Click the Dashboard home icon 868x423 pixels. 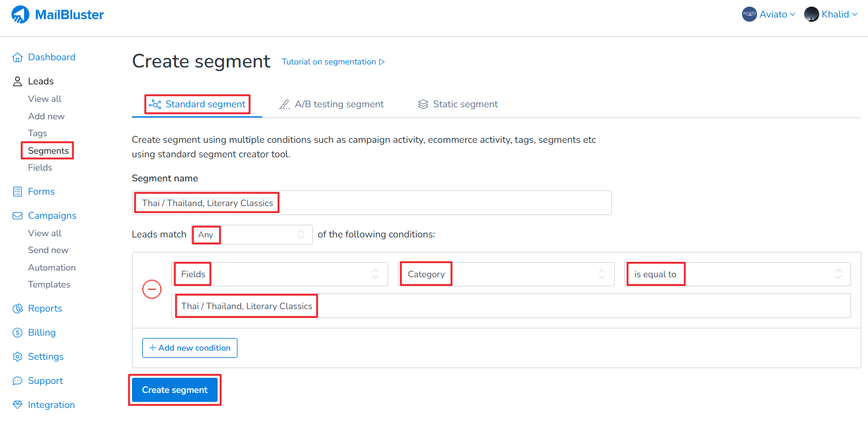point(17,57)
